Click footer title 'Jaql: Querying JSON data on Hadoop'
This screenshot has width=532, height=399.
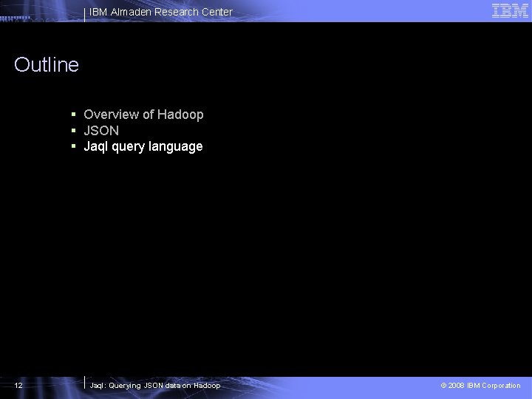(x=155, y=386)
